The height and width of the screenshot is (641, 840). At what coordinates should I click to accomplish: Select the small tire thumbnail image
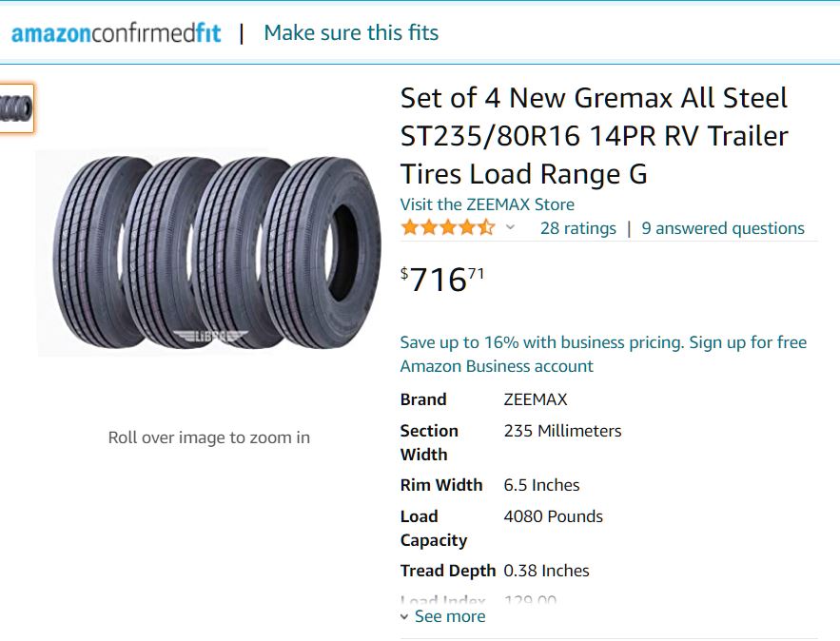pos(16,108)
